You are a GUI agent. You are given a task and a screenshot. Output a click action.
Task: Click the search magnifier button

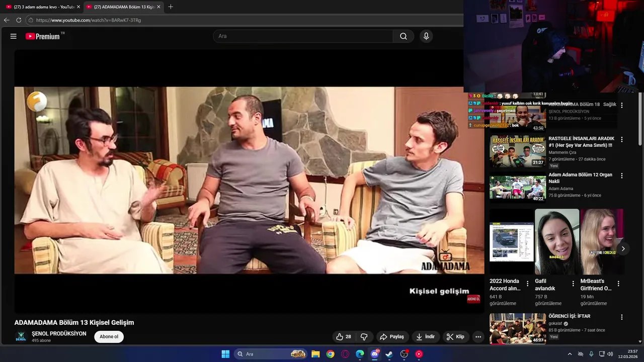(x=404, y=36)
